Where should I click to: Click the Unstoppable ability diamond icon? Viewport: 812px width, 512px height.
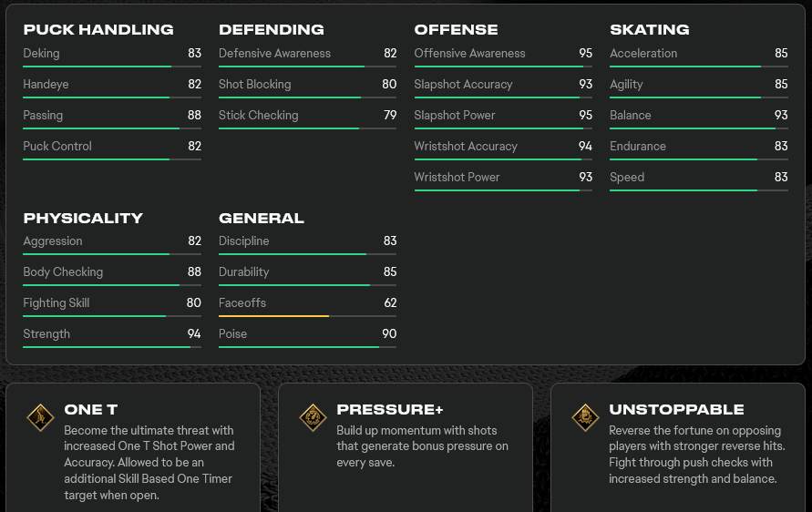coord(585,418)
